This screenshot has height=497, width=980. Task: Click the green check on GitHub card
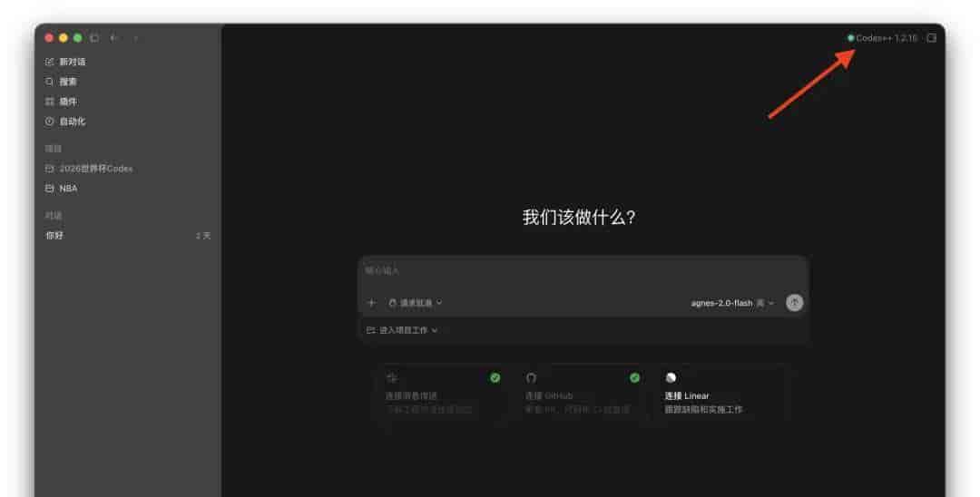[635, 378]
